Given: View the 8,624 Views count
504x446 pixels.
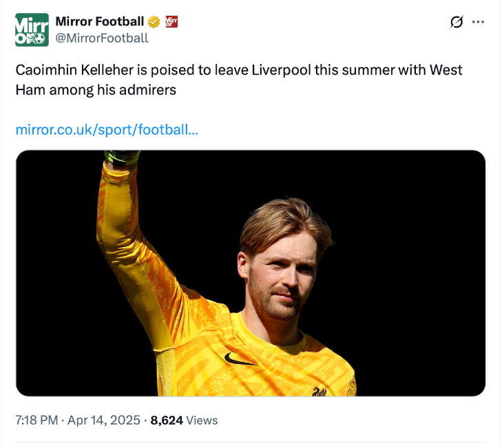Looking at the screenshot, I should point(184,420).
